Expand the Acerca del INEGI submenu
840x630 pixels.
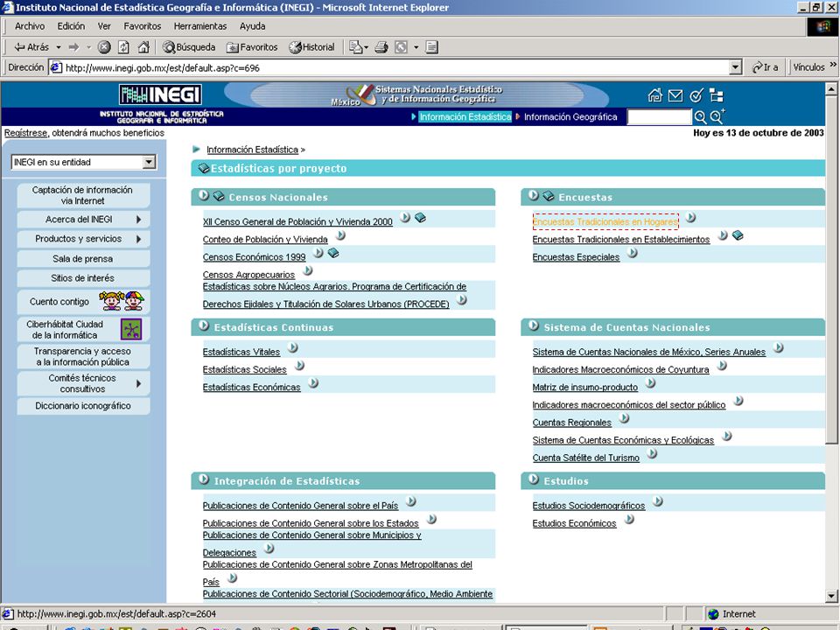coord(139,220)
